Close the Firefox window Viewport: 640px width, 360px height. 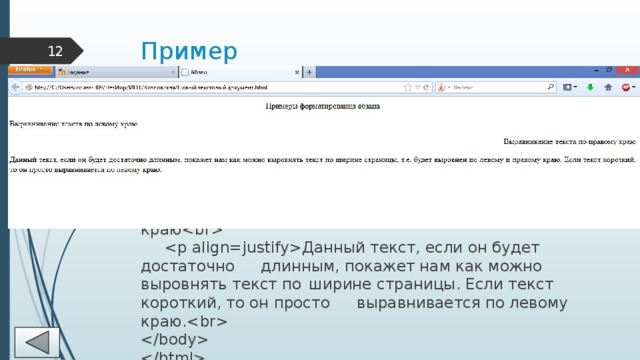[627, 70]
